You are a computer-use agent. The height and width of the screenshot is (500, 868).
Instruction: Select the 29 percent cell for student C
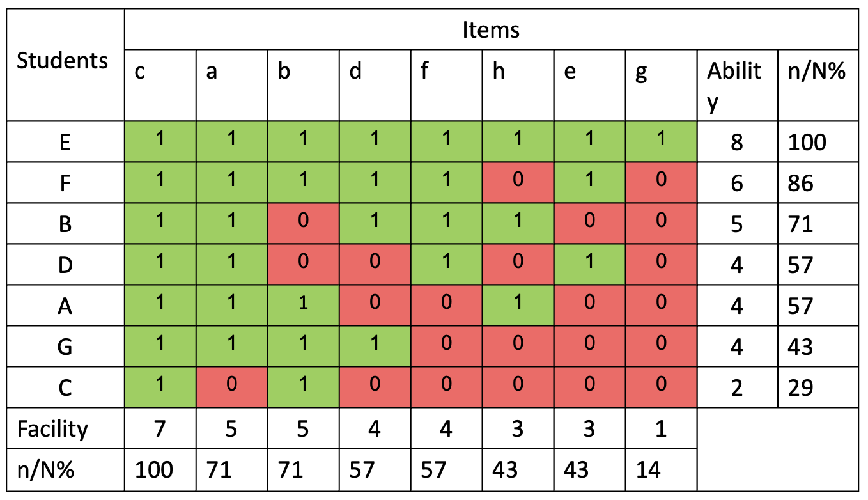click(818, 388)
